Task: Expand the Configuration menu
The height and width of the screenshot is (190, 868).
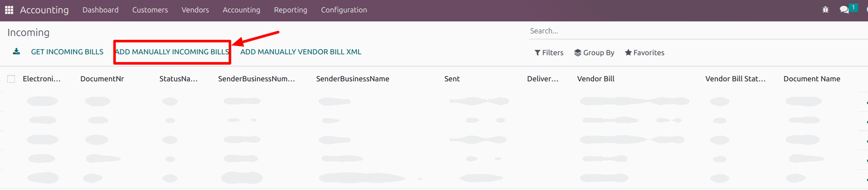Action: 344,10
